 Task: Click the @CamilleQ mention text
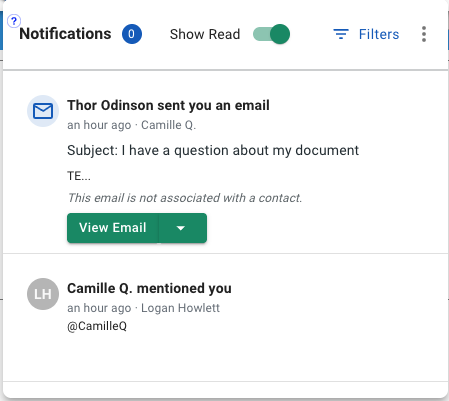[97, 326]
